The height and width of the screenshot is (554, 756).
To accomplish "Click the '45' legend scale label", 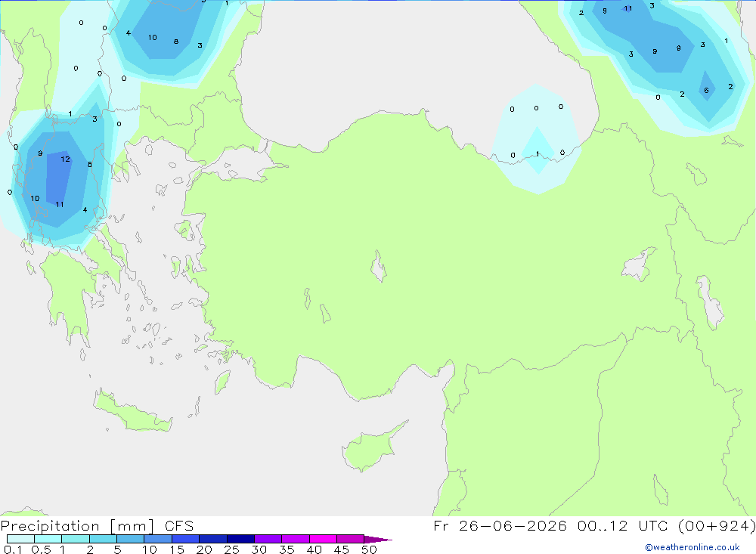I will click(342, 549).
